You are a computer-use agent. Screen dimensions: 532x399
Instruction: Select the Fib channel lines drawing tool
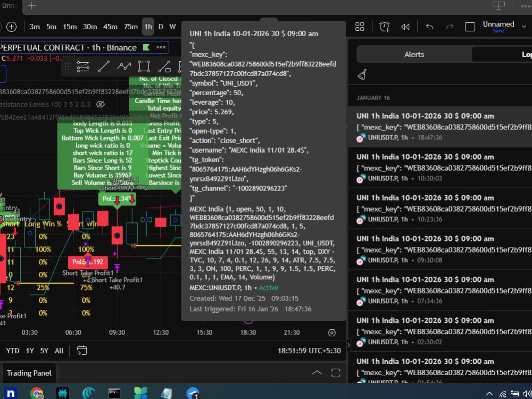coord(83,67)
